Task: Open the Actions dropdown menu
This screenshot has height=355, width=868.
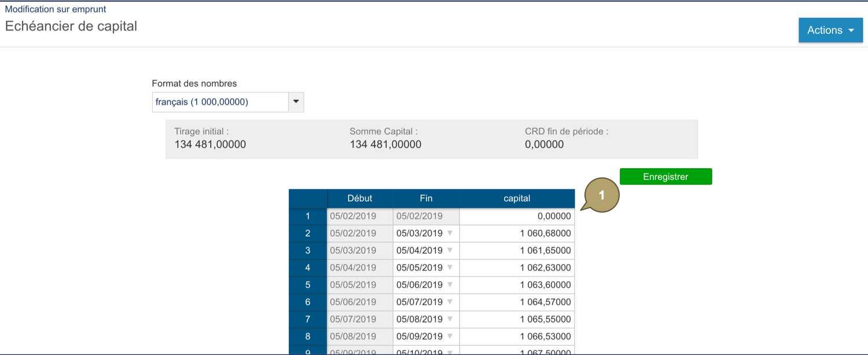Action: click(x=830, y=29)
